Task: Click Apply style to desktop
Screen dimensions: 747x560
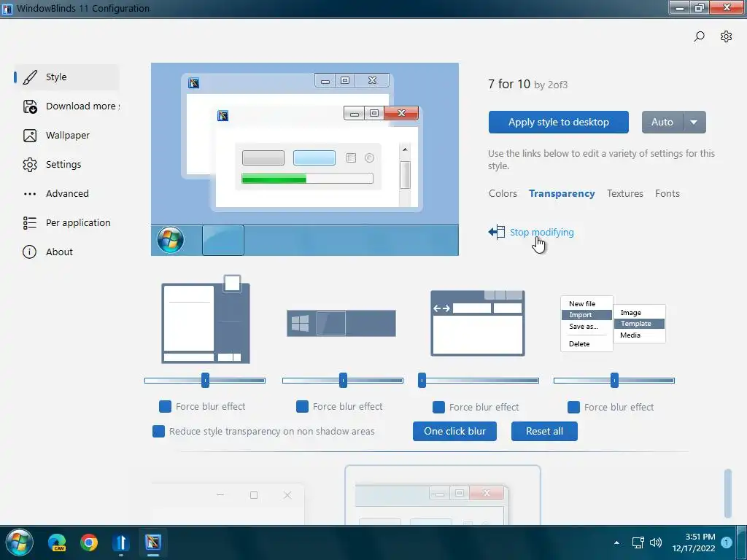Action: pyautogui.click(x=558, y=122)
